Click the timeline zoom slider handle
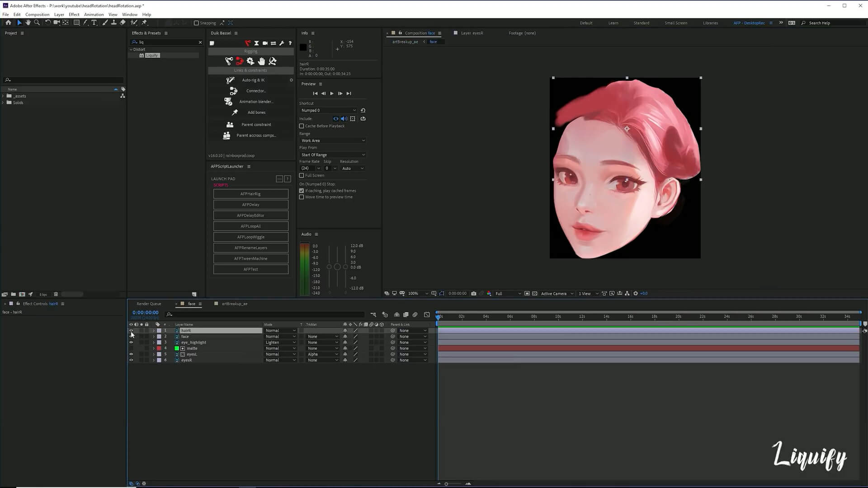 [x=446, y=484]
